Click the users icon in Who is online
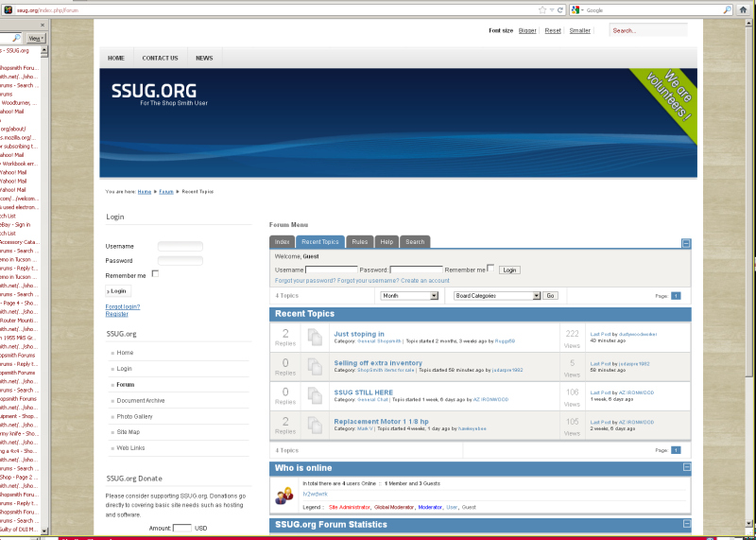Image resolution: width=756 pixels, height=540 pixels. coord(284,496)
